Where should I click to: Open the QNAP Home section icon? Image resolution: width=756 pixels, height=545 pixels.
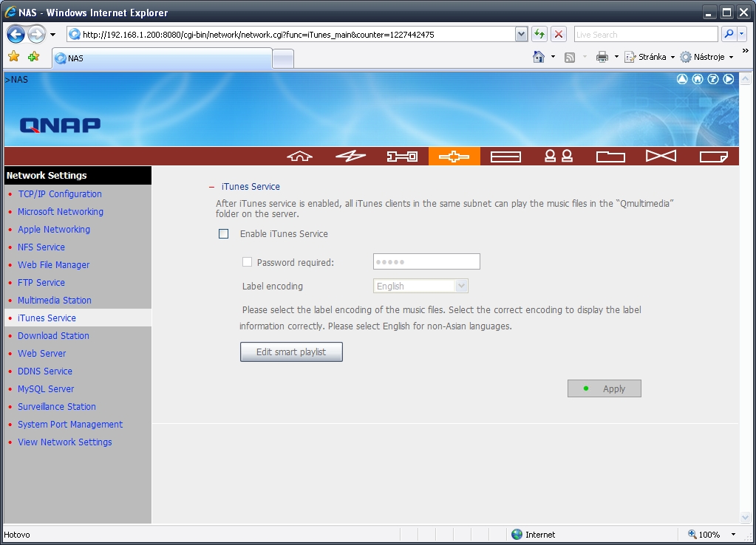point(300,156)
